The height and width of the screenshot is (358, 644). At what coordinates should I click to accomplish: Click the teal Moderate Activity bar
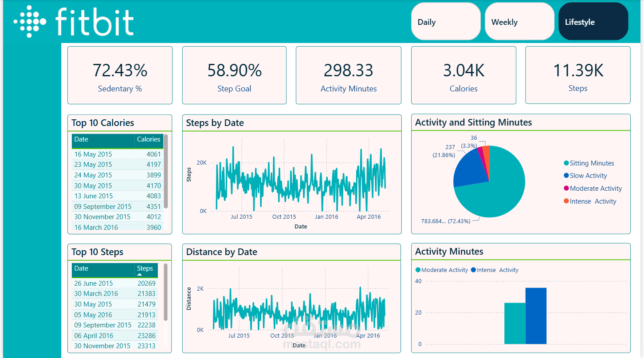click(515, 323)
